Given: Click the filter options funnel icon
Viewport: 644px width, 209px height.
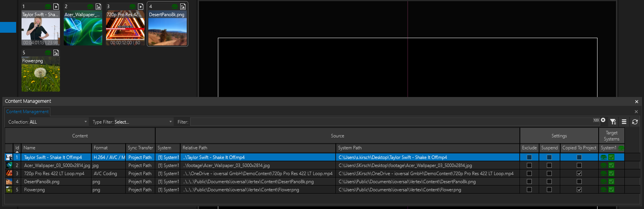Looking at the screenshot, I should pos(613,122).
